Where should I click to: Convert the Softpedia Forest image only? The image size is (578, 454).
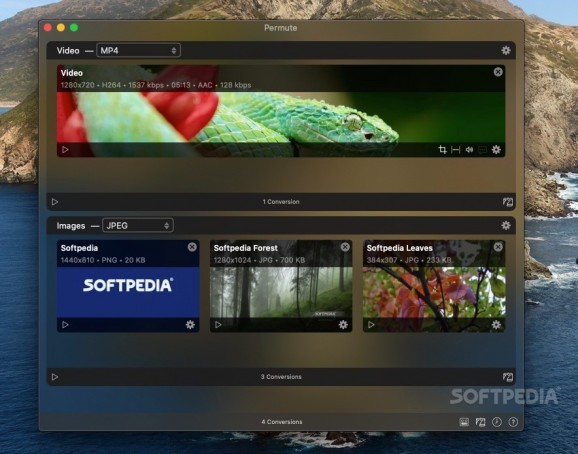pyautogui.click(x=218, y=325)
